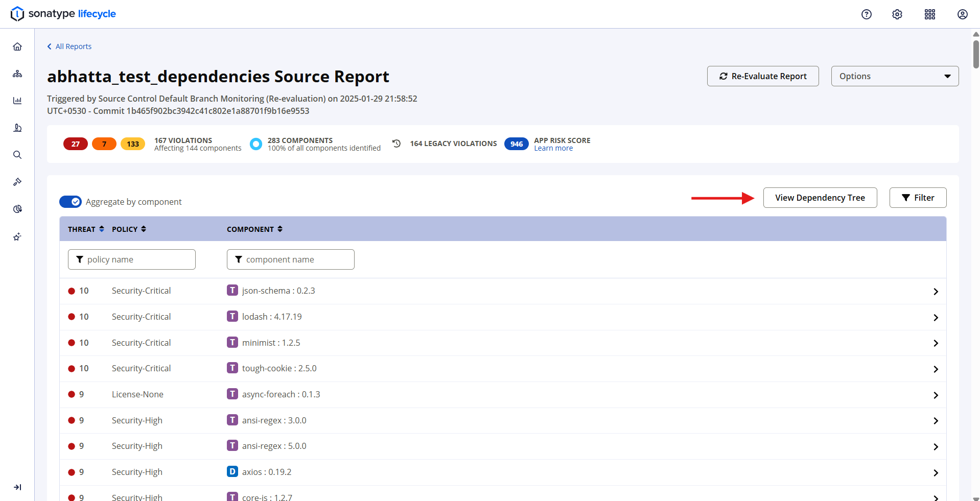The image size is (980, 501).
Task: Open the Filter button
Action: (918, 198)
